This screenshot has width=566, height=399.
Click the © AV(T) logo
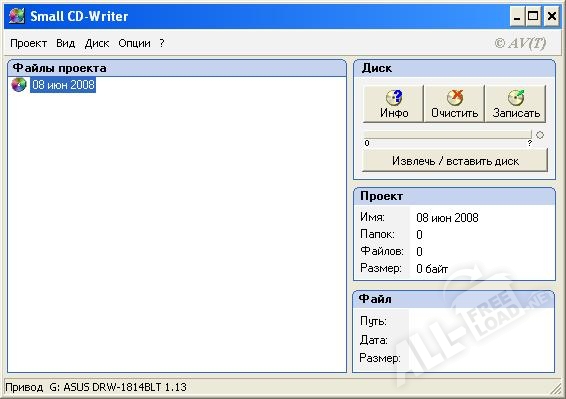[x=520, y=43]
